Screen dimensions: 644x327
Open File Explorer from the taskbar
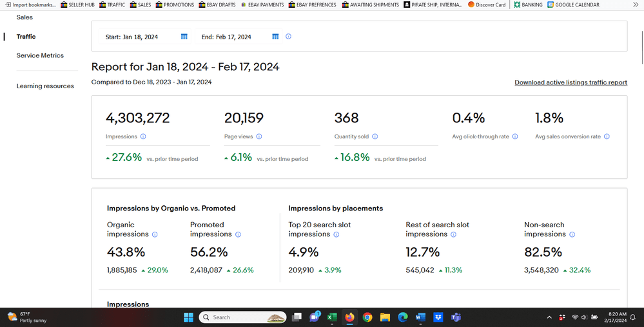pos(385,317)
